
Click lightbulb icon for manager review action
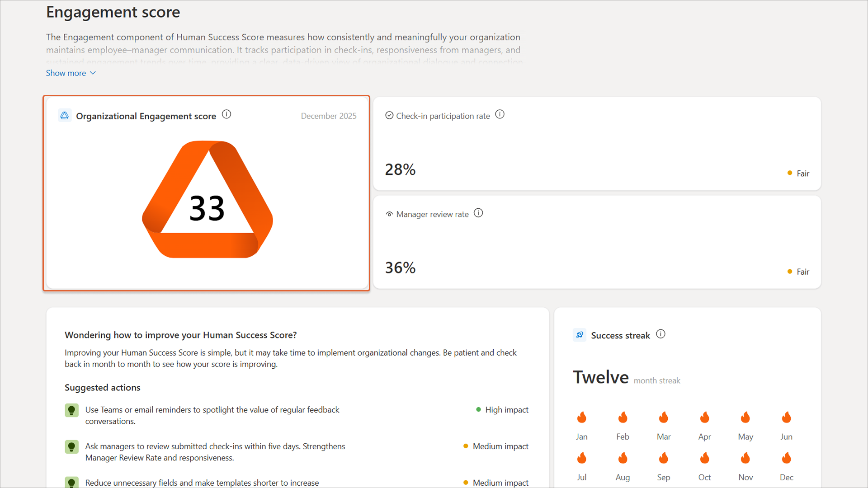click(x=71, y=447)
